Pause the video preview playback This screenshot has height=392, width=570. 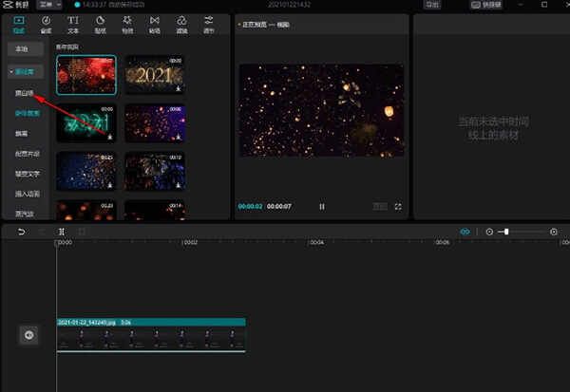coord(321,206)
